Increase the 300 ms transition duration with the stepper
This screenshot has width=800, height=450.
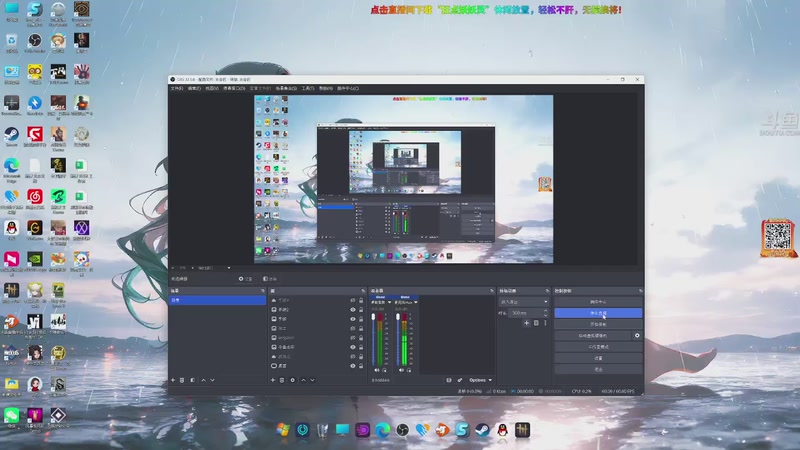pyautogui.click(x=545, y=311)
